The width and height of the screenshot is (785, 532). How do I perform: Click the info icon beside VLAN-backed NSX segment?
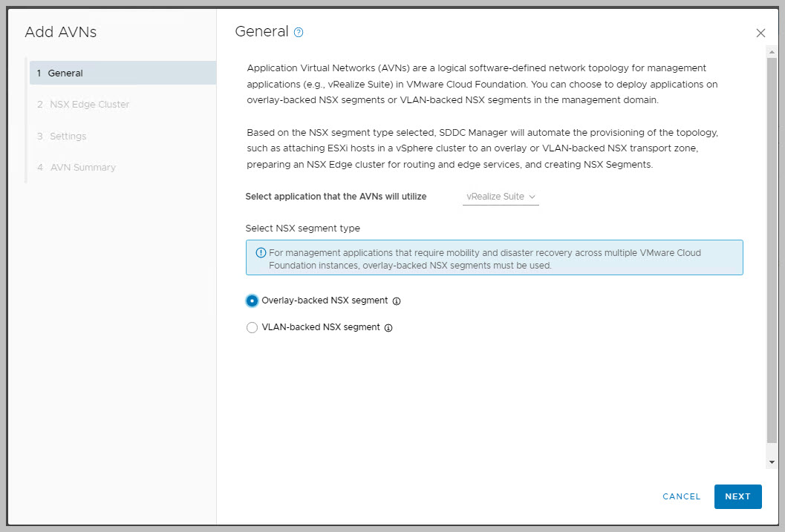(x=388, y=328)
